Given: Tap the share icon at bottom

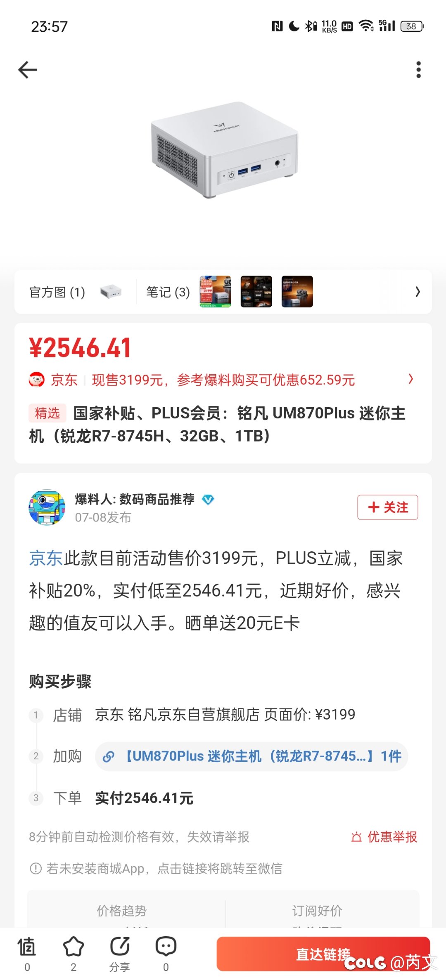Looking at the screenshot, I should coord(120,947).
